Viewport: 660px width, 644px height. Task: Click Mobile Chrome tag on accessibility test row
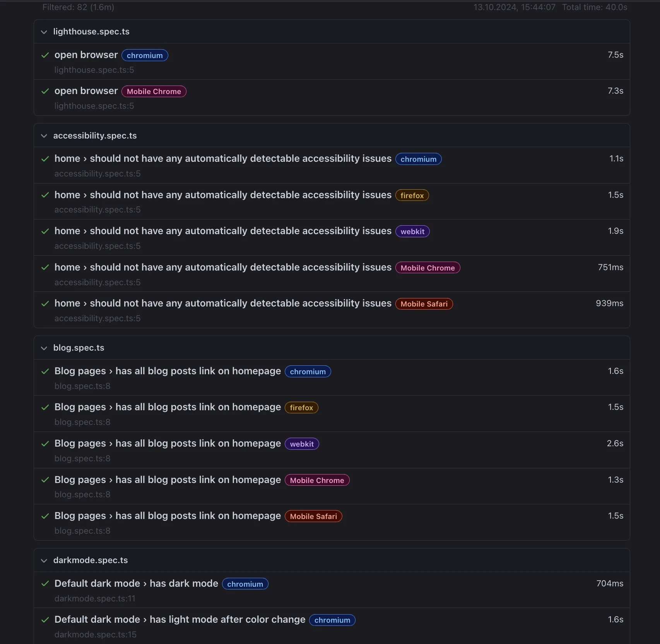428,268
